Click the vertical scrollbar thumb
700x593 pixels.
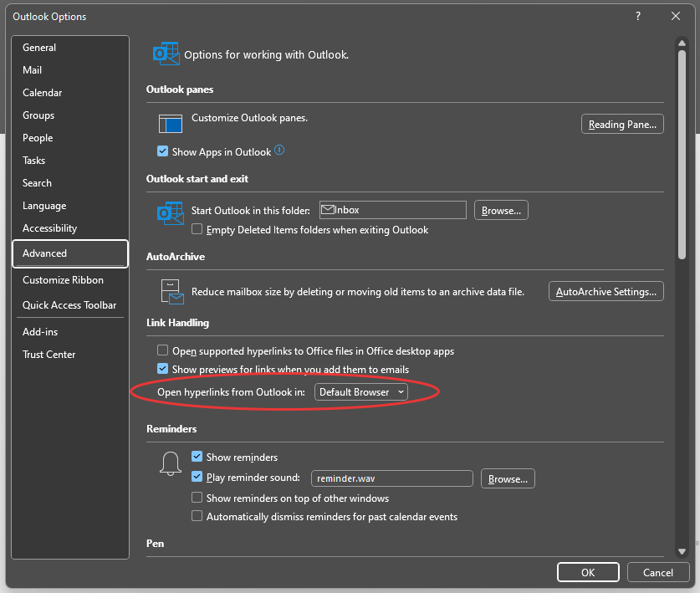[x=682, y=154]
